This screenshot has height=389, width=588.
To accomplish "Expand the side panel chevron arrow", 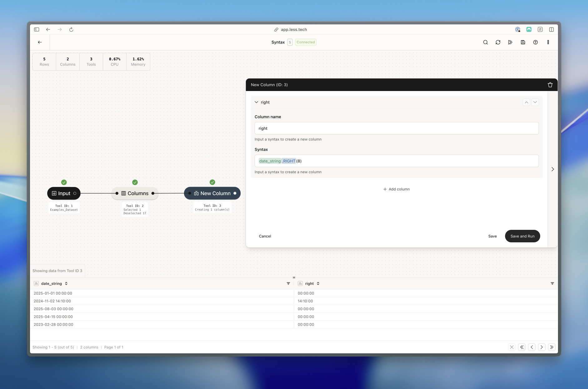I will [x=553, y=169].
